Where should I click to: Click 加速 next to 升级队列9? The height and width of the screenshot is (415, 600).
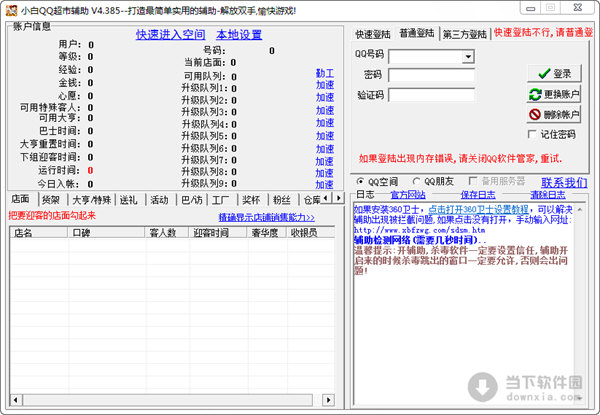pyautogui.click(x=324, y=185)
